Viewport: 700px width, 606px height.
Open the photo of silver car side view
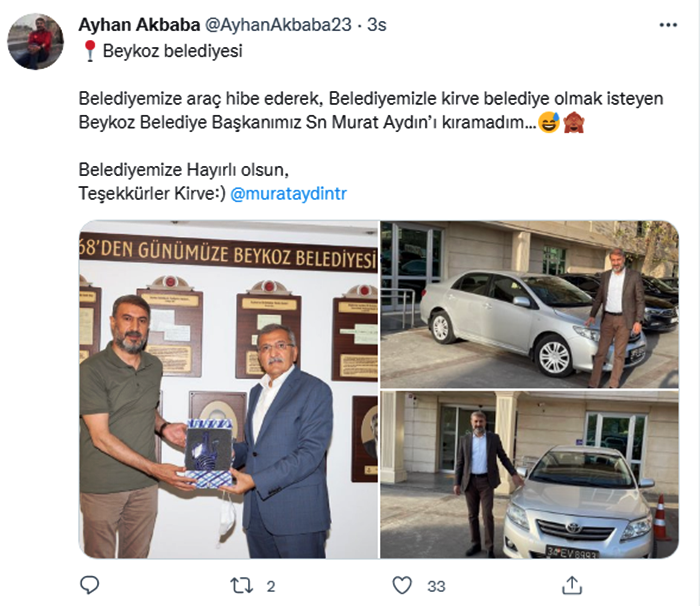click(x=529, y=304)
